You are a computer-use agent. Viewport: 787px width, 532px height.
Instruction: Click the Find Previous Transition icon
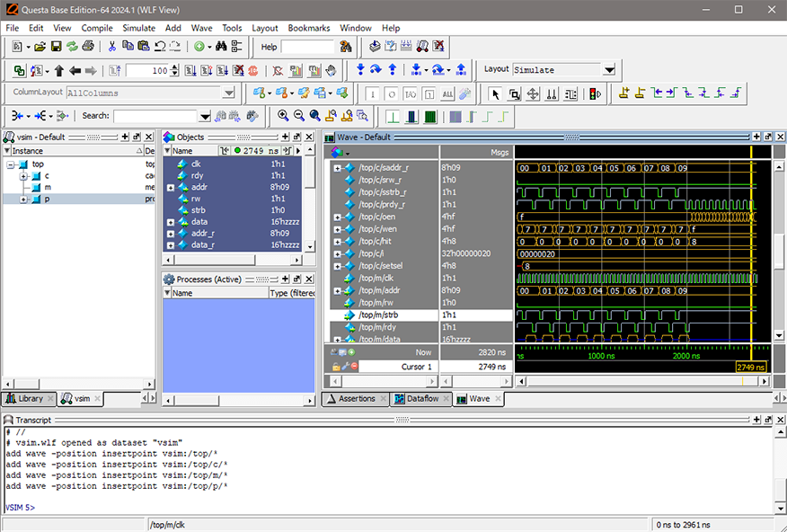click(657, 93)
